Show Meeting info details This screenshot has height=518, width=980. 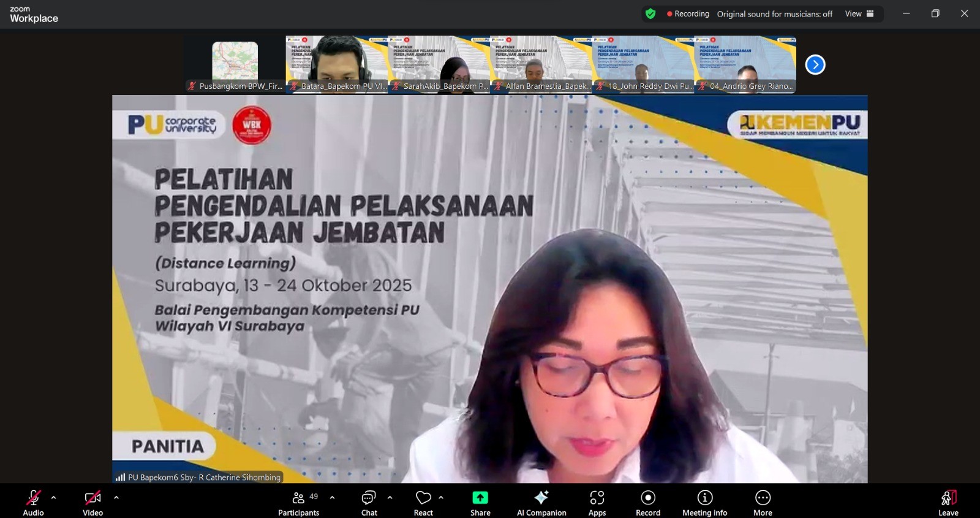pyautogui.click(x=704, y=502)
